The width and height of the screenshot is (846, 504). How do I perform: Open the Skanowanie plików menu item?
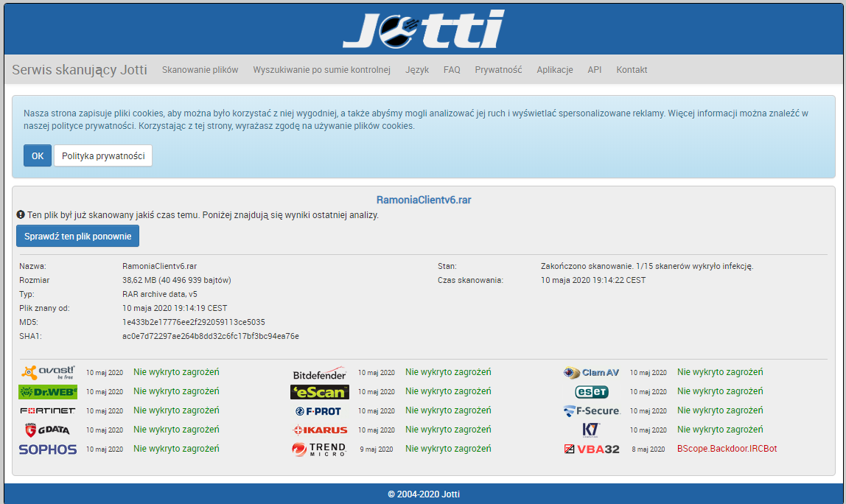(x=200, y=70)
